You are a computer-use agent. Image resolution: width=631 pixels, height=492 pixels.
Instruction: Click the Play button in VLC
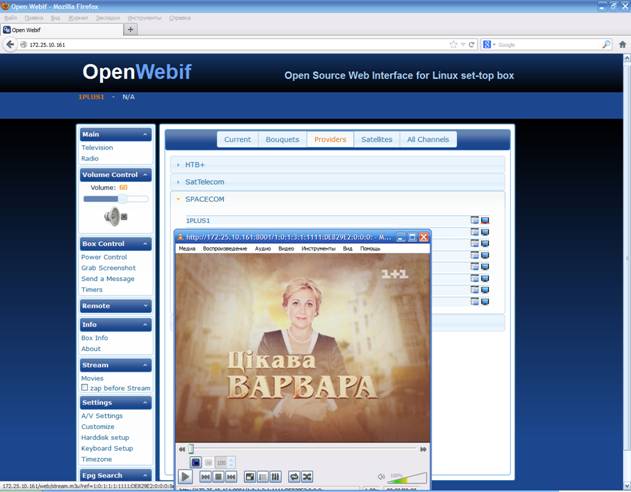[185, 477]
